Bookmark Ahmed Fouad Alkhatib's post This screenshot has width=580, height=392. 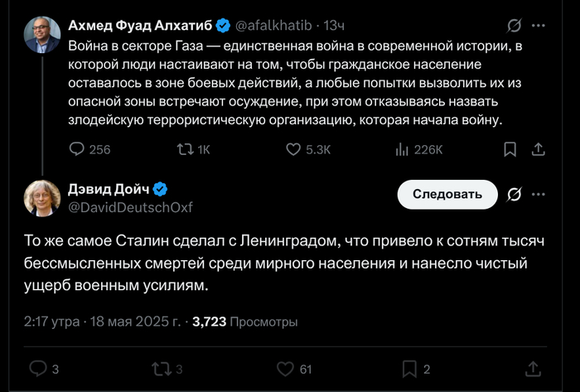pos(510,149)
